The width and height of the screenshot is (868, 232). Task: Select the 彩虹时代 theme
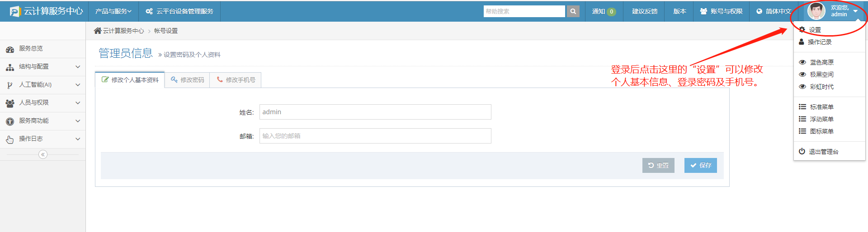tap(821, 87)
